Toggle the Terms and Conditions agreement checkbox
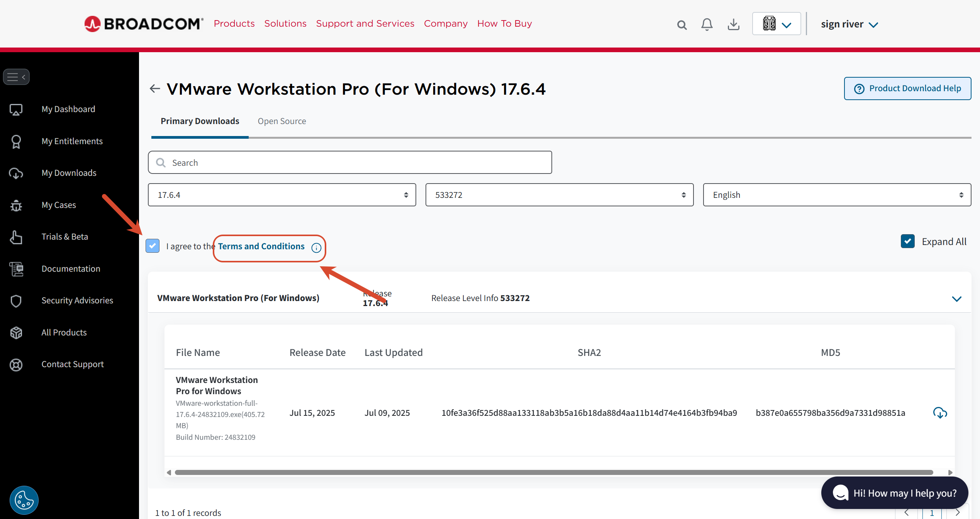Viewport: 980px width, 519px height. click(153, 246)
